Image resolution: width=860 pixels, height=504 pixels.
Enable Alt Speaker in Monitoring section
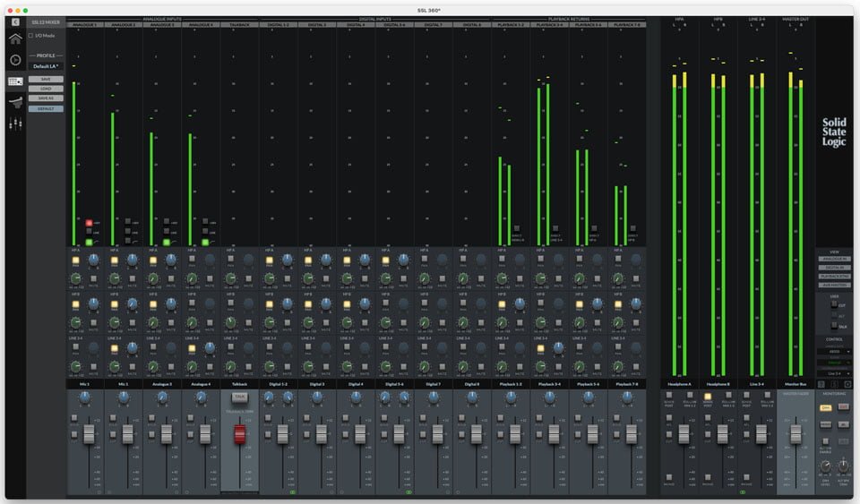coord(825,441)
